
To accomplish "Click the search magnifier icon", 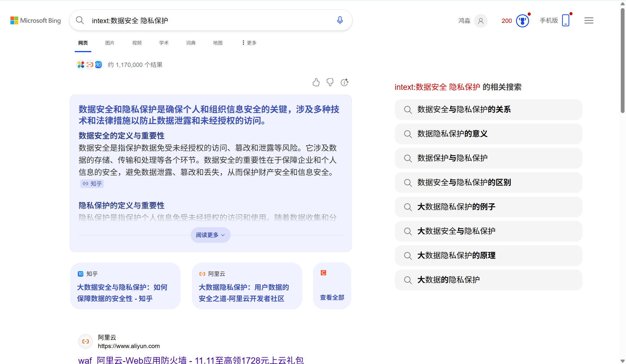I will point(80,20).
